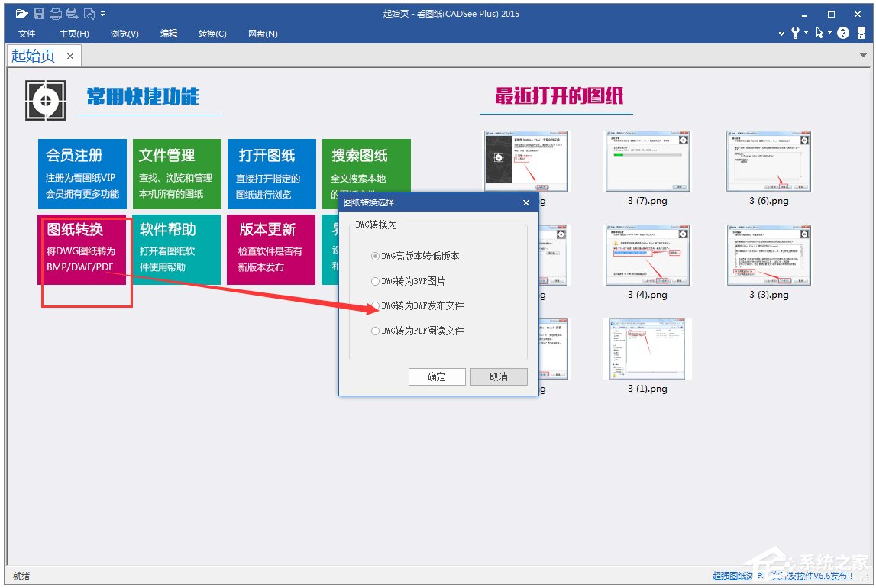This screenshot has width=876, height=588.
Task: Open the 转换(C) menu
Action: [x=212, y=34]
